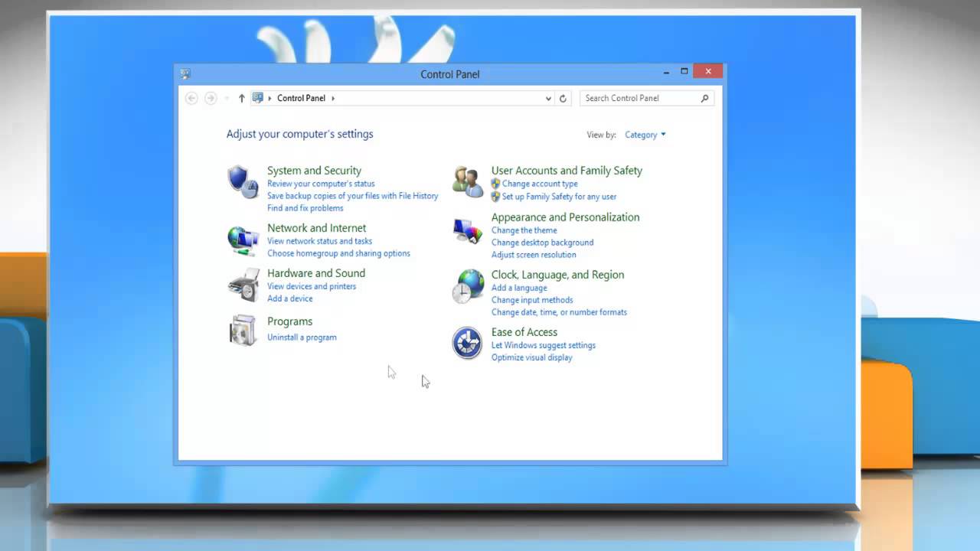
Task: Click the Clock, Language, and Region globe-clock icon
Action: [x=467, y=286]
